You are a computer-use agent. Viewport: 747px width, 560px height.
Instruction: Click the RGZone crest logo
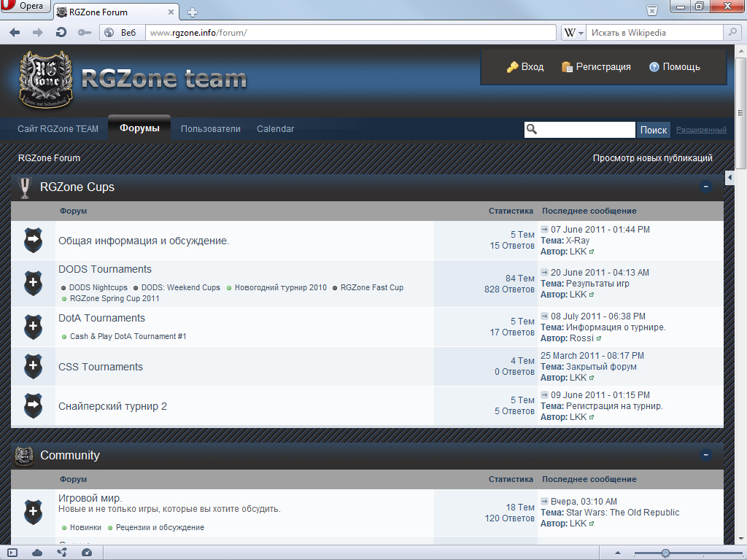[x=46, y=79]
